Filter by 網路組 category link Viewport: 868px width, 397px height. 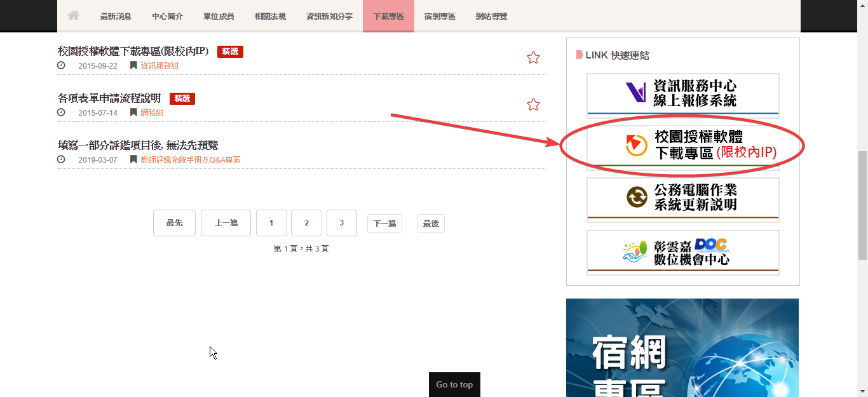[x=152, y=113]
